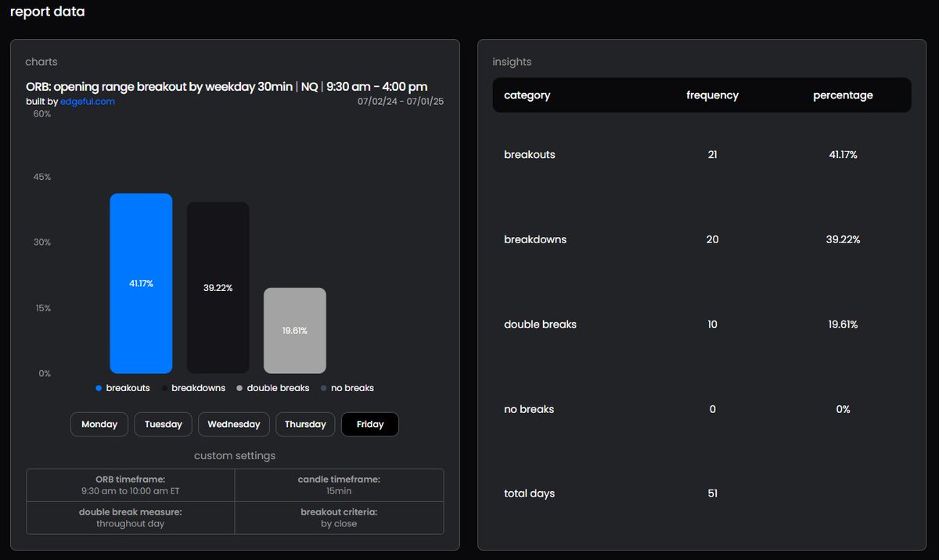The image size is (939, 560).
Task: Select the double breaks row label in insights
Action: tap(540, 324)
